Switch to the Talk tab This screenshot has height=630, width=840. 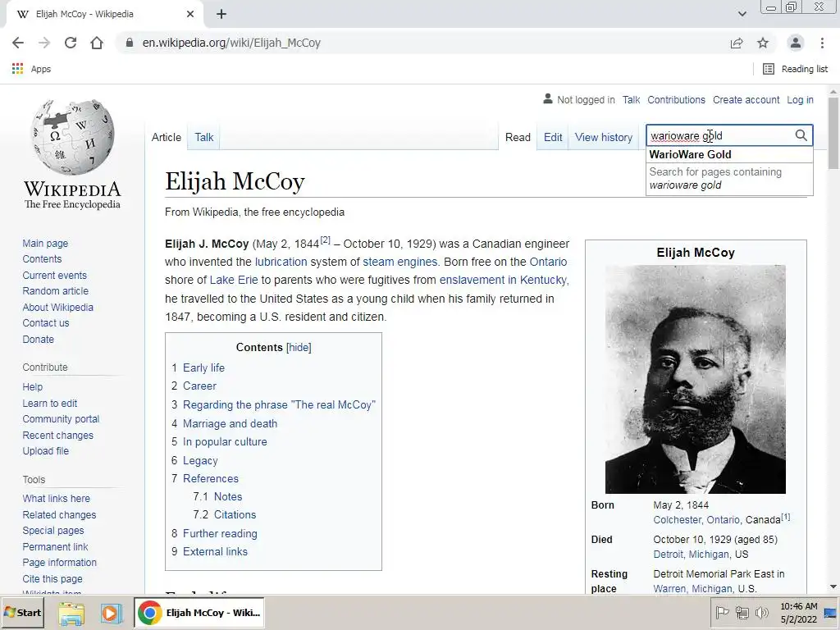[204, 137]
